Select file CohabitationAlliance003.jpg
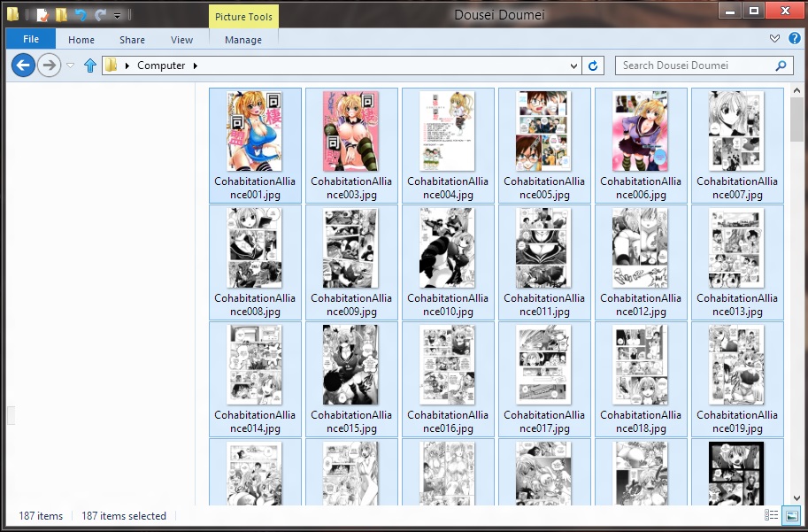 pos(351,145)
